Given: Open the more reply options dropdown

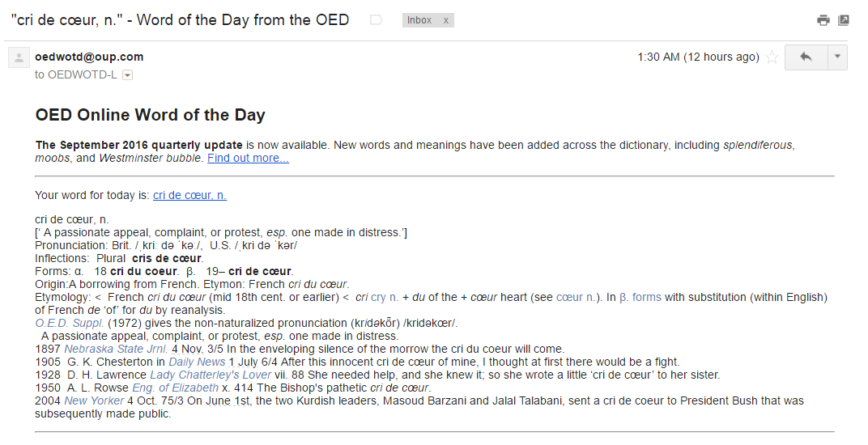Looking at the screenshot, I should (x=837, y=57).
